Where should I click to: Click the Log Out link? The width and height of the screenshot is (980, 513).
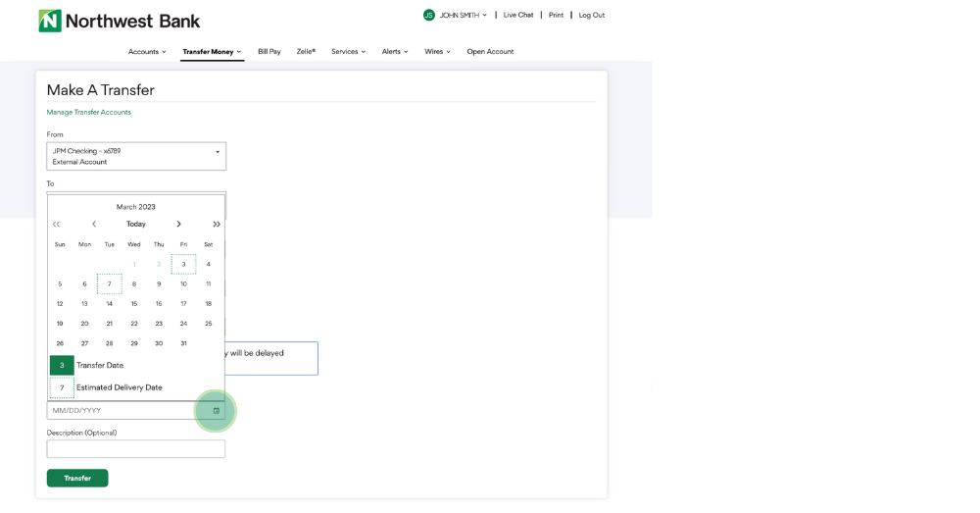[x=591, y=15]
